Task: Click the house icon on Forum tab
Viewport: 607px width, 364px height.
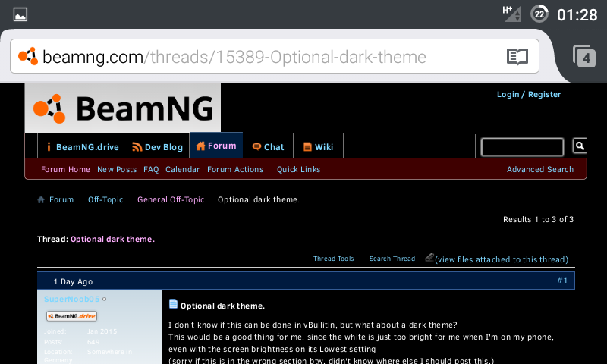Action: pyautogui.click(x=200, y=146)
